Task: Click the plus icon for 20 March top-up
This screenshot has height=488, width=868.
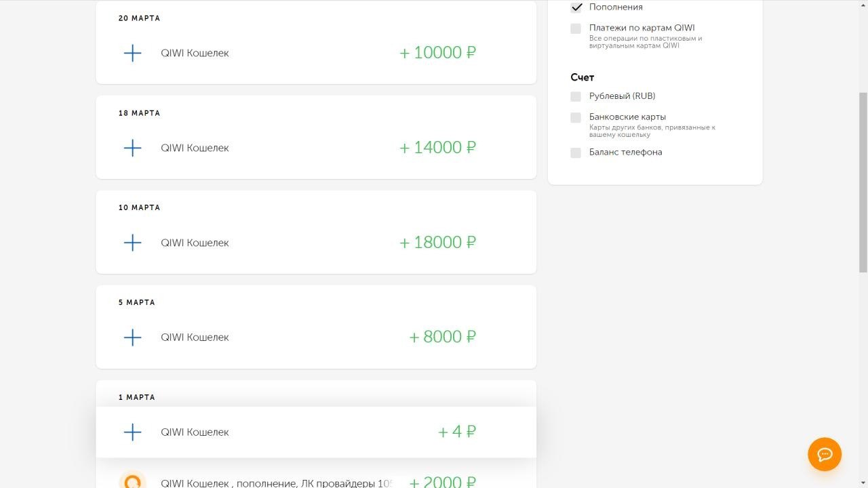Action: point(133,53)
